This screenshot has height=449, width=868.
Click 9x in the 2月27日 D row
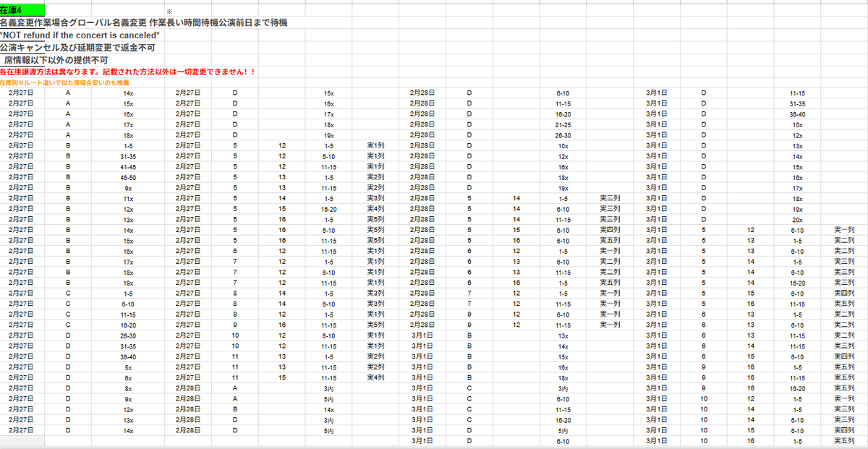[127, 398]
